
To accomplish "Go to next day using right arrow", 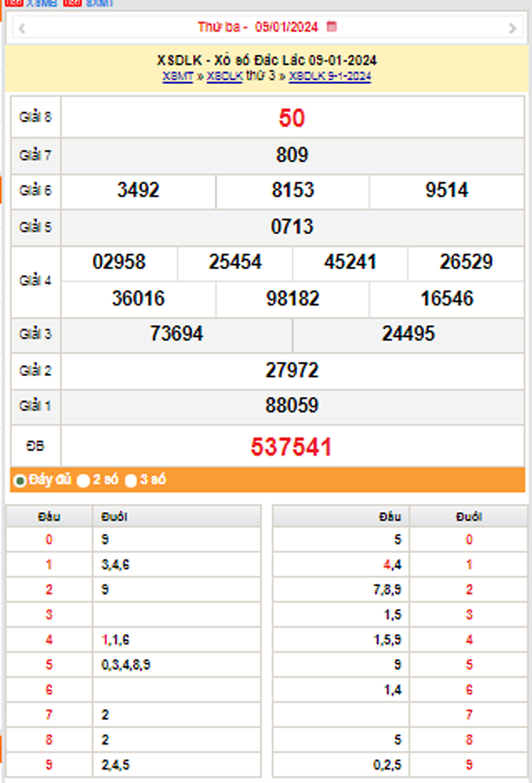I will tap(512, 28).
